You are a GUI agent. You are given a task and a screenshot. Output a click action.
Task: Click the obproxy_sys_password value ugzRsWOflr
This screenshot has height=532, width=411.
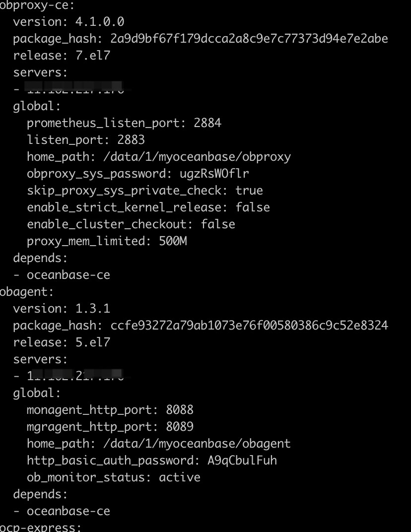coord(214,174)
